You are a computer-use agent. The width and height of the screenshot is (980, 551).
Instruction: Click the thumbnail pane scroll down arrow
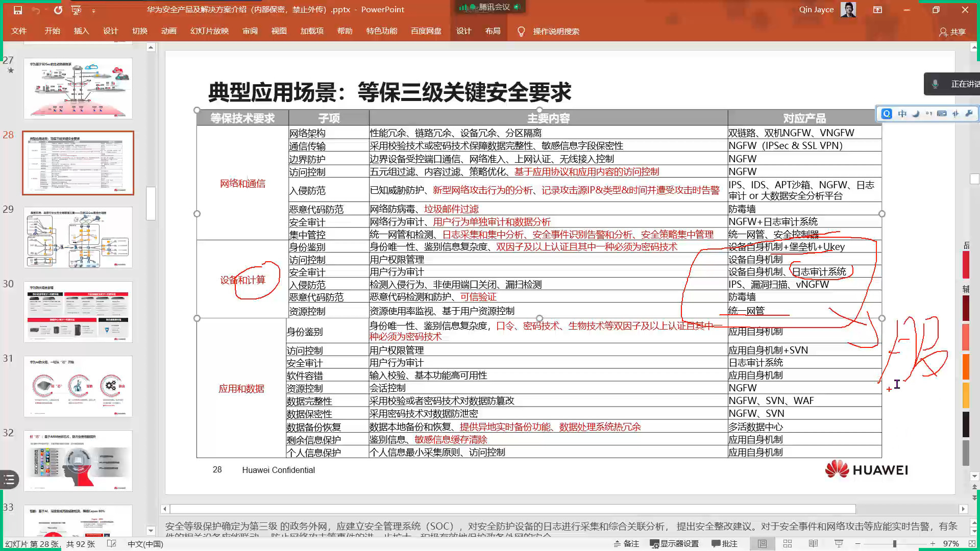tap(151, 531)
